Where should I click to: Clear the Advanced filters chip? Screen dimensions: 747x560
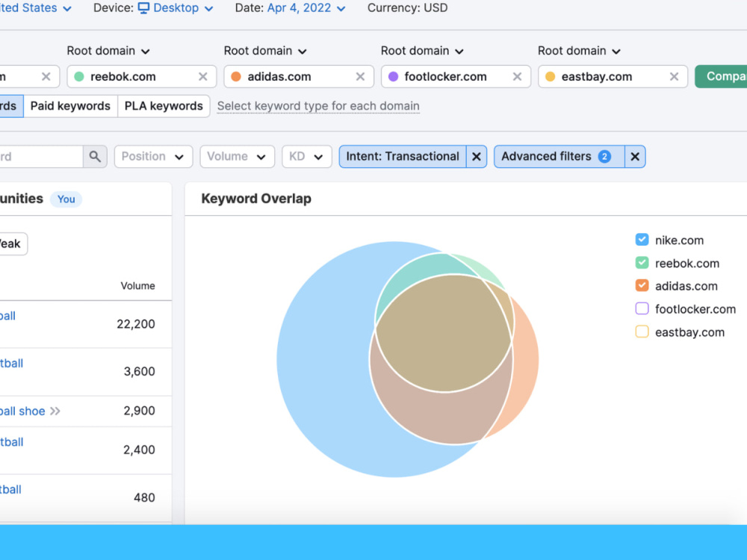635,157
